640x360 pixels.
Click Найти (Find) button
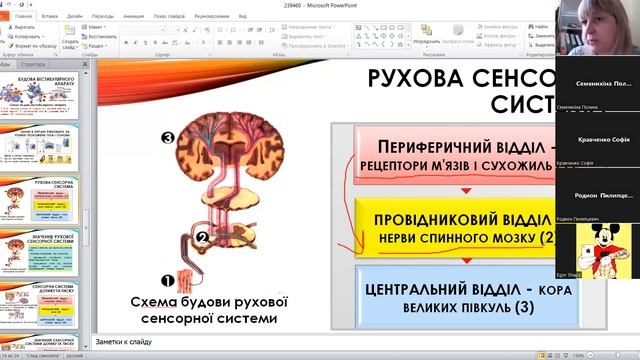coord(538,27)
